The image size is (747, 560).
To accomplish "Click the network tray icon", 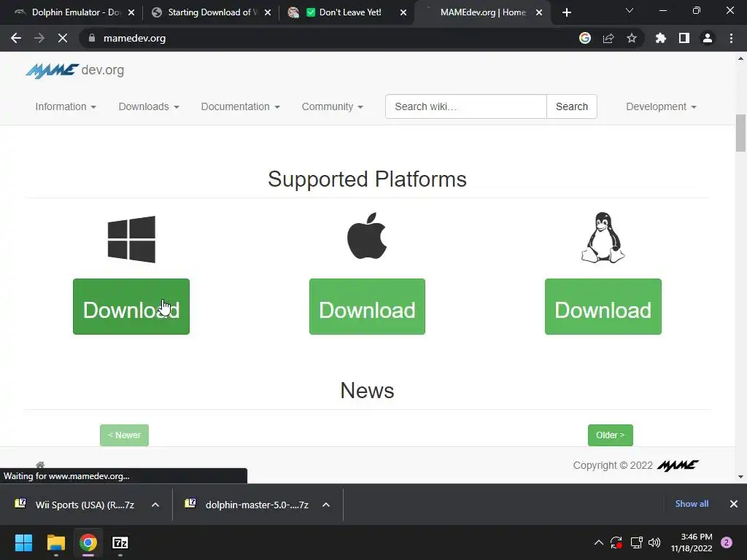I will click(x=636, y=542).
